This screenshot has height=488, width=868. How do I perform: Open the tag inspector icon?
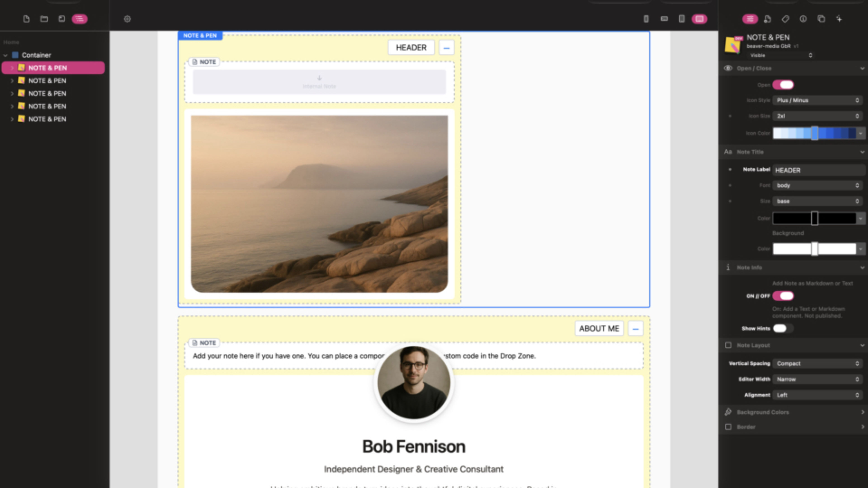785,19
